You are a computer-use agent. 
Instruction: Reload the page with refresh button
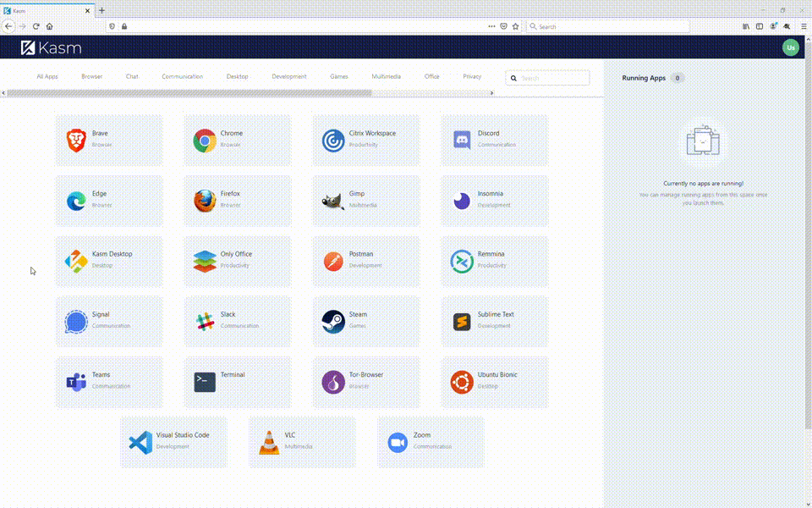(36, 26)
